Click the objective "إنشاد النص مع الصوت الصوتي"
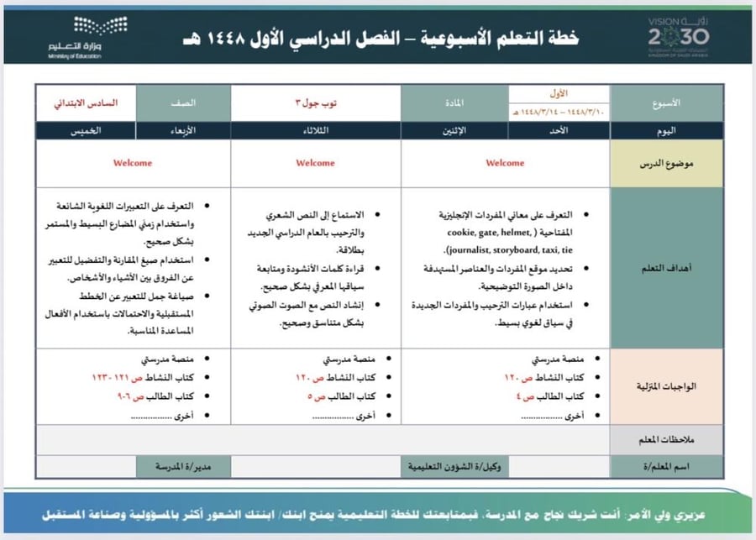The height and width of the screenshot is (540, 756). [307, 305]
